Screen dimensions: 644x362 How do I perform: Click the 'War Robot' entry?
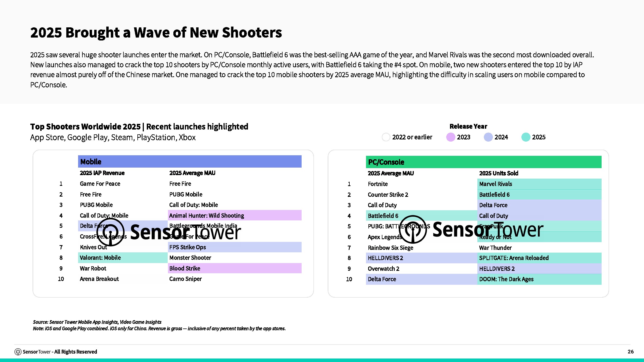click(x=93, y=268)
